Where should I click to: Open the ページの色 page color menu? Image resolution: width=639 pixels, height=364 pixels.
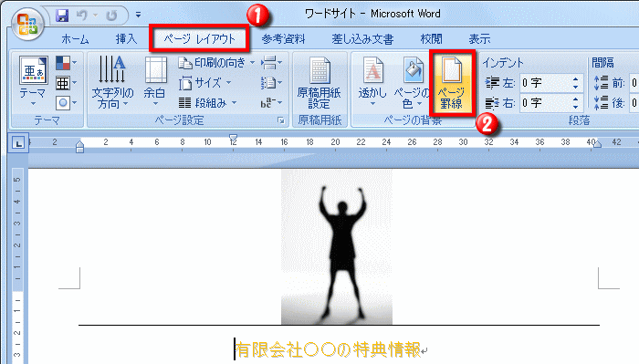(x=412, y=83)
